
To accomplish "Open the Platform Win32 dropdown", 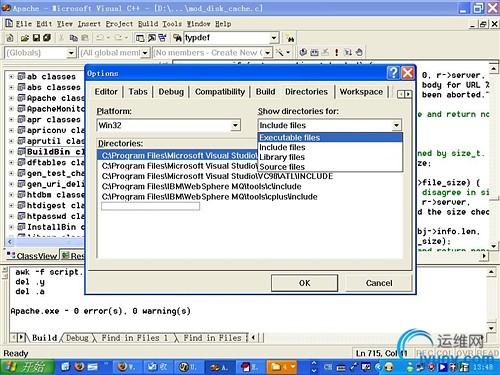I will [x=235, y=125].
